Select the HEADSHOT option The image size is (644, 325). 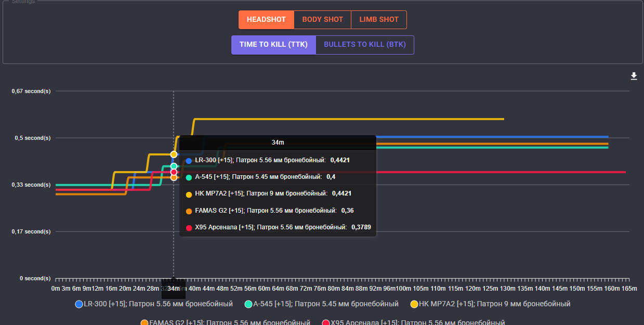click(266, 20)
